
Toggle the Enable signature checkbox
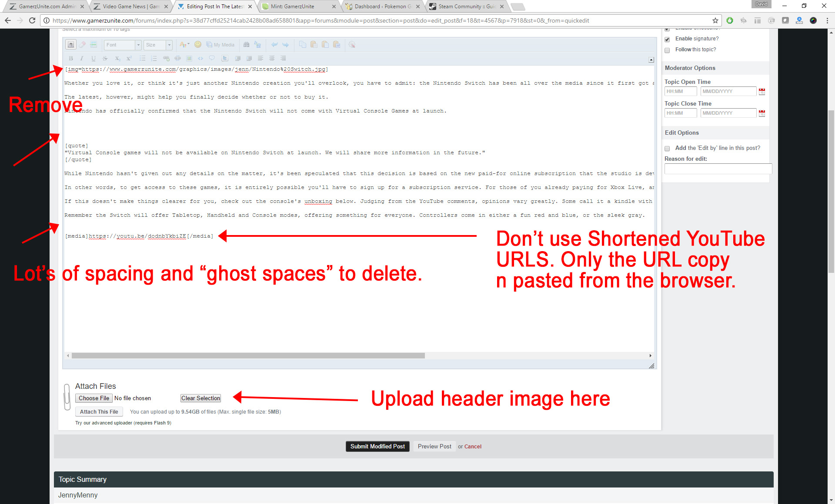pos(667,40)
